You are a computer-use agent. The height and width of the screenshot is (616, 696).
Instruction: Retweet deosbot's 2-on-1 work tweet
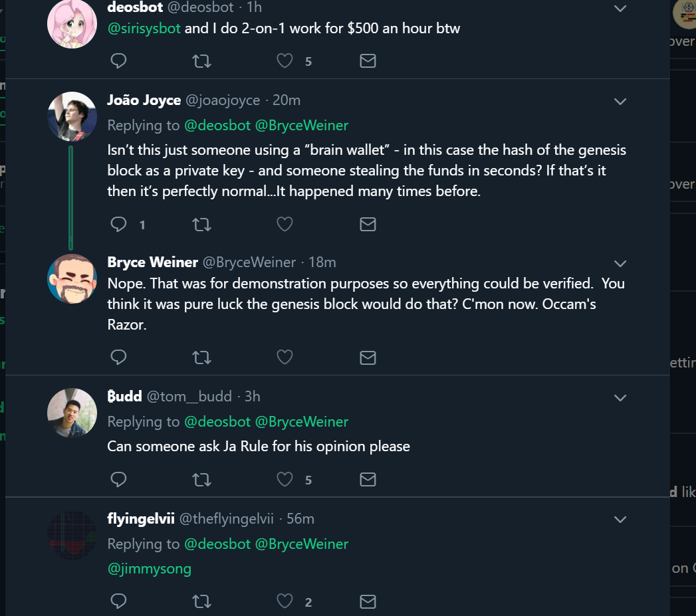click(x=201, y=61)
